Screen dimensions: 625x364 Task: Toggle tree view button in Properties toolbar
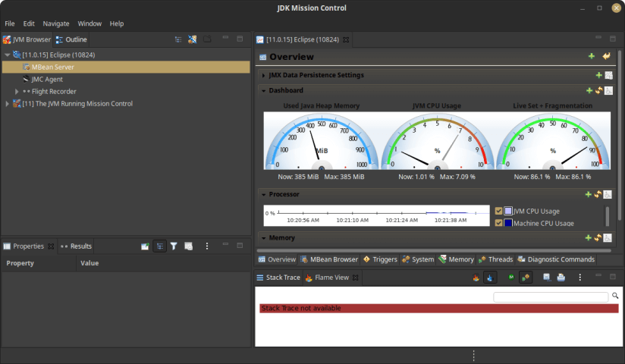(160, 246)
